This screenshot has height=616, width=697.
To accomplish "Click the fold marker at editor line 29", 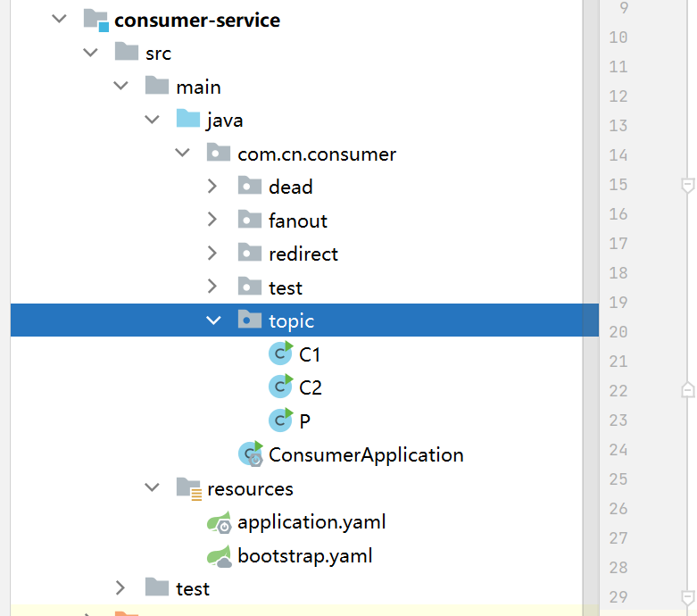I will (688, 596).
